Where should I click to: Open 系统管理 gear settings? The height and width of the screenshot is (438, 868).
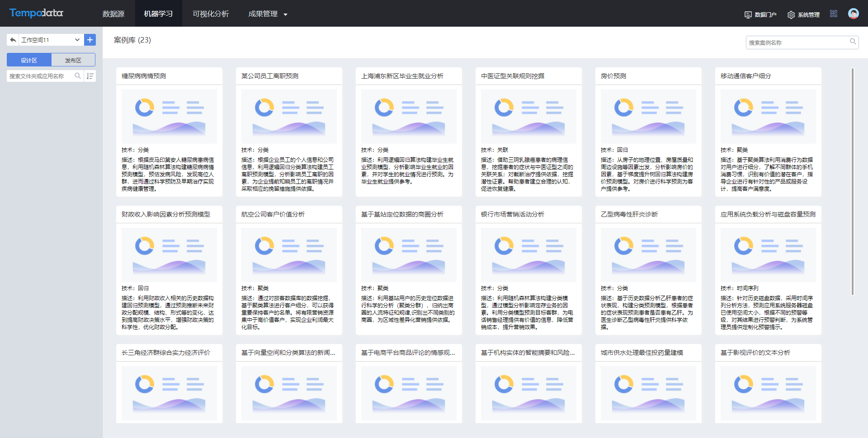803,14
